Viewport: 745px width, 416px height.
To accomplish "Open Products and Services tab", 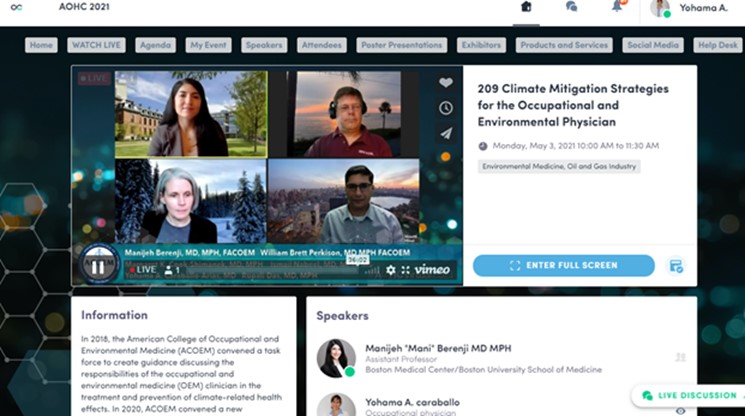I will click(x=564, y=45).
